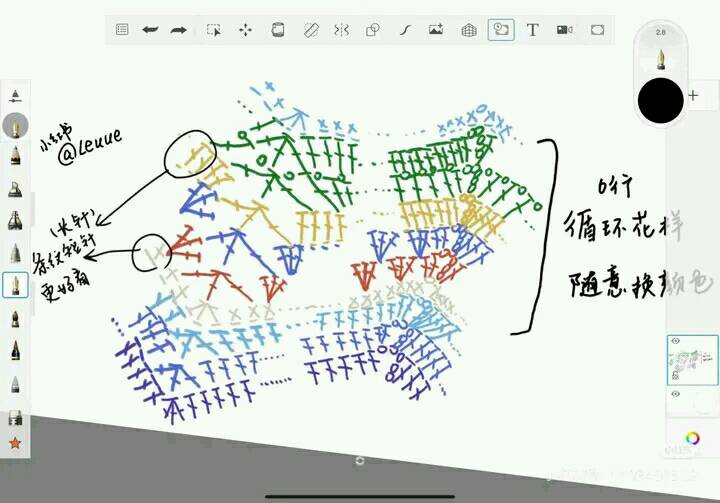Viewport: 720px width, 503px height.
Task: Open the Symmetry tool
Action: [x=340, y=30]
